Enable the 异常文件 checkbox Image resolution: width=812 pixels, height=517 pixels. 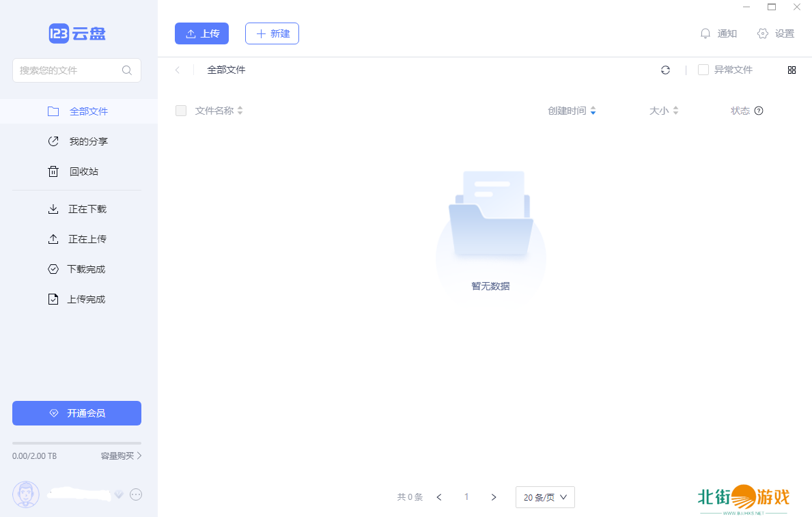[x=703, y=70]
